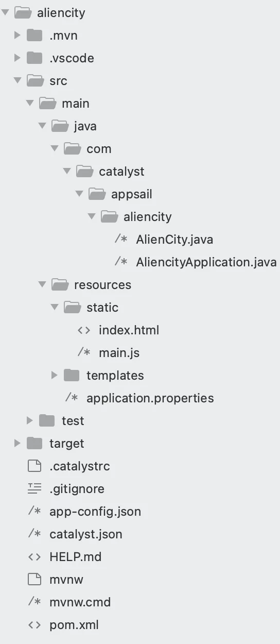
Task: Collapse the root aliencity project triangle
Action: tap(5, 12)
